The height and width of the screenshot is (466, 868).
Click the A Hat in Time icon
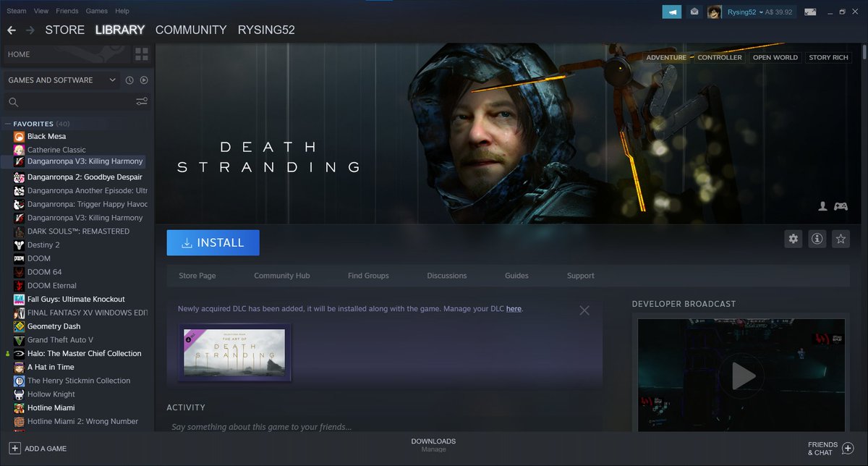[x=20, y=367]
